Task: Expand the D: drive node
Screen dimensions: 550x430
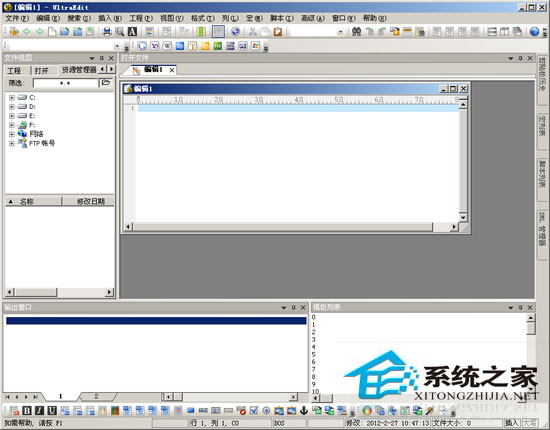Action: 12,107
